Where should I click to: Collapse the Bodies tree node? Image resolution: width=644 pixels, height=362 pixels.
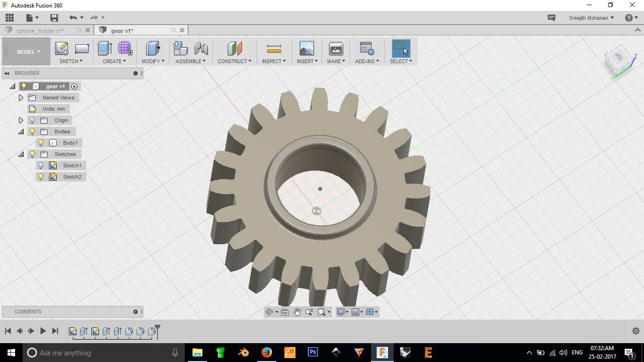21,132
